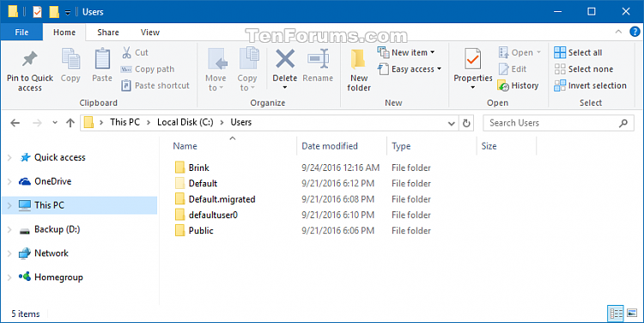Select Quick access in the navigation pane
Image resolution: width=644 pixels, height=323 pixels.
[59, 157]
